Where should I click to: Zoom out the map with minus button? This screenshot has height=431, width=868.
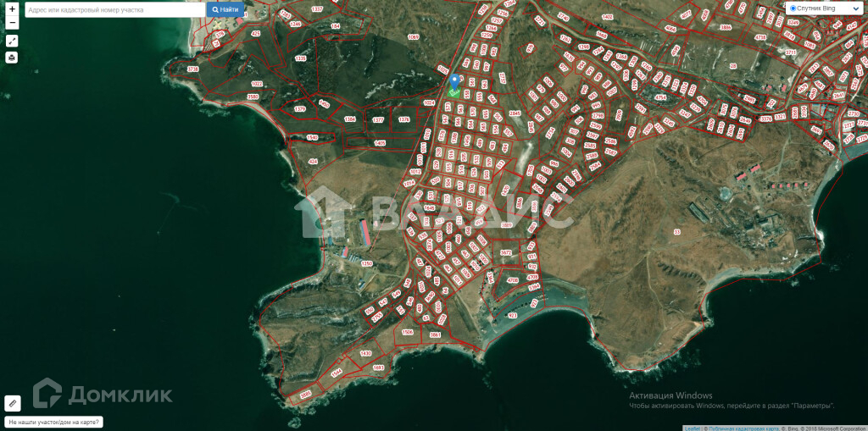(12, 23)
